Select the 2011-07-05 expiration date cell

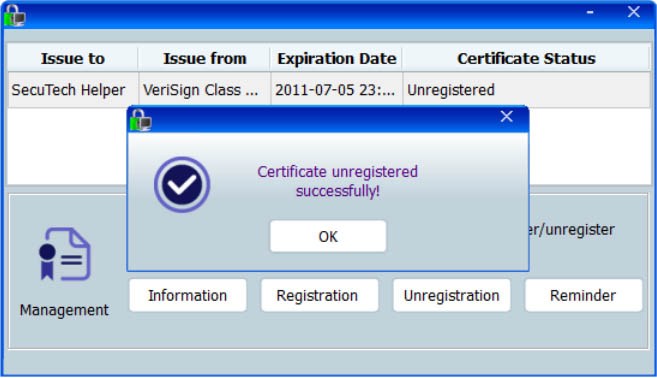336,90
